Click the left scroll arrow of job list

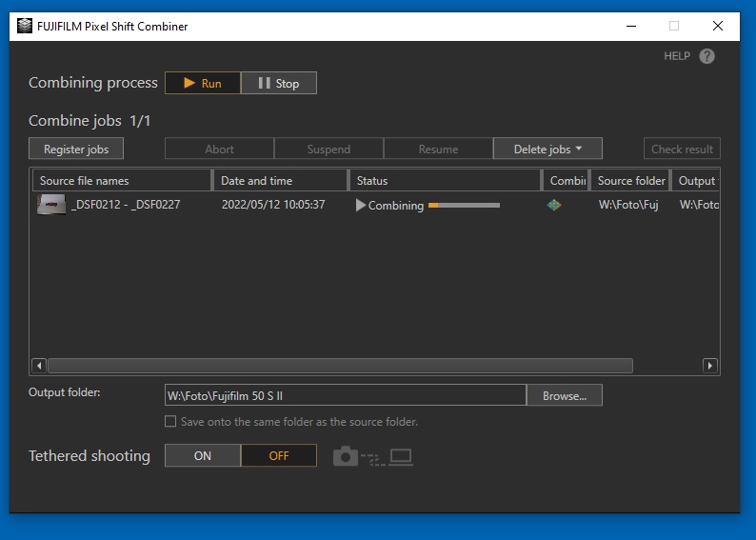point(39,366)
